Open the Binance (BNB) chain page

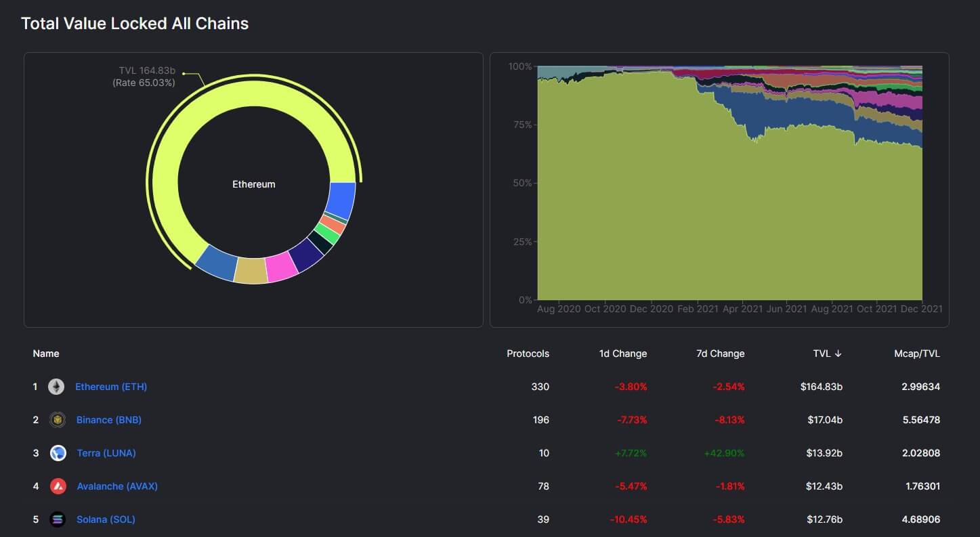(109, 420)
